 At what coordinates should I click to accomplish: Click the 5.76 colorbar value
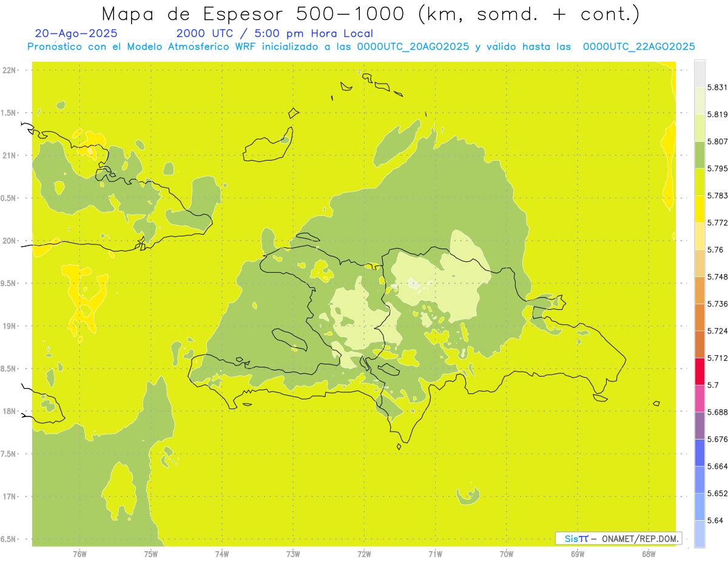pyautogui.click(x=715, y=250)
